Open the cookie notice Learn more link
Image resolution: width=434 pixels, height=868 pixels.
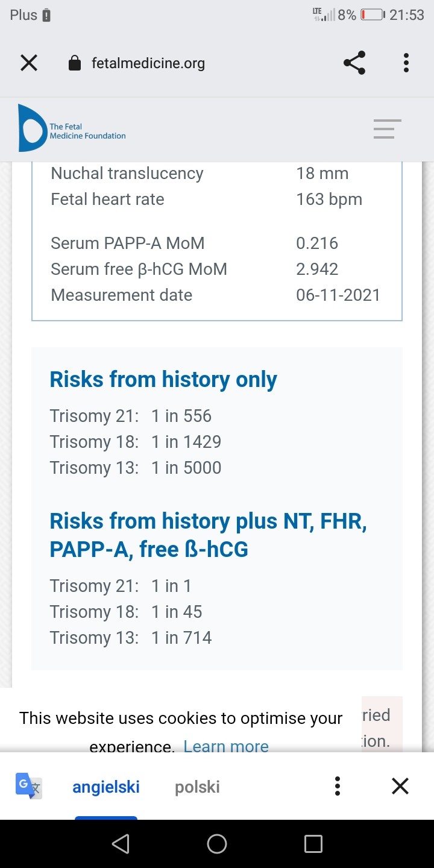coord(226,746)
